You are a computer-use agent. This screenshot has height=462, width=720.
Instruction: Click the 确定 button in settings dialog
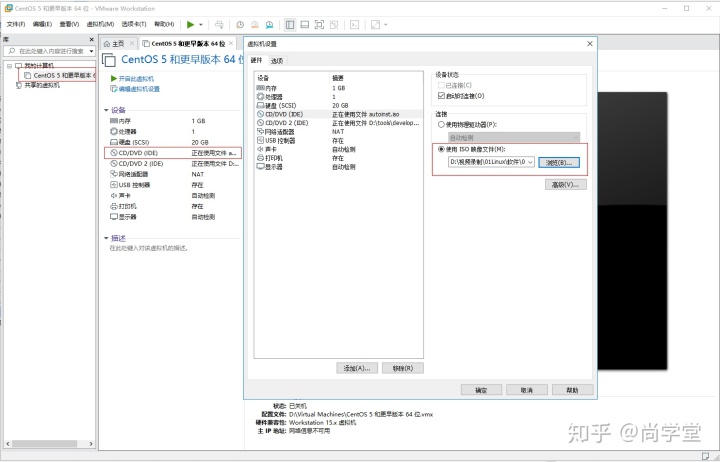pyautogui.click(x=481, y=390)
